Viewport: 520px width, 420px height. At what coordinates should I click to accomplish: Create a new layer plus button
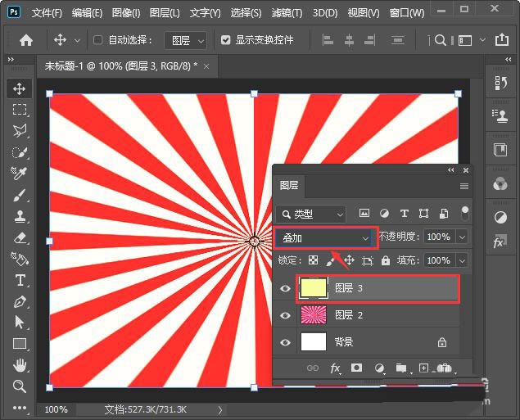(423, 368)
